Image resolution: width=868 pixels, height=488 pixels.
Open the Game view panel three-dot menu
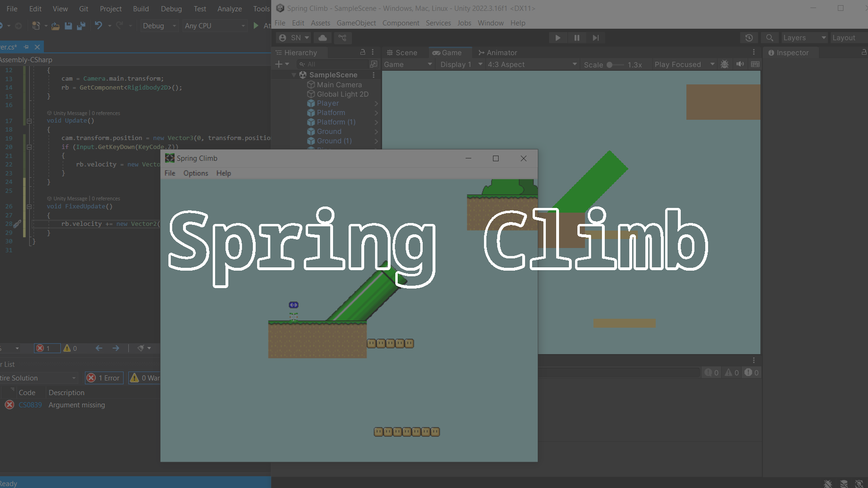[754, 52]
